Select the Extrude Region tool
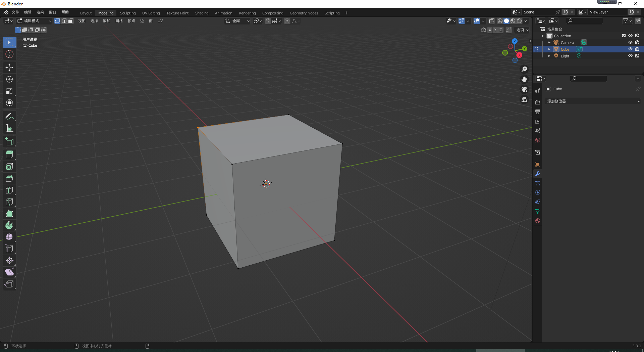Image resolution: width=644 pixels, height=352 pixels. [x=9, y=155]
